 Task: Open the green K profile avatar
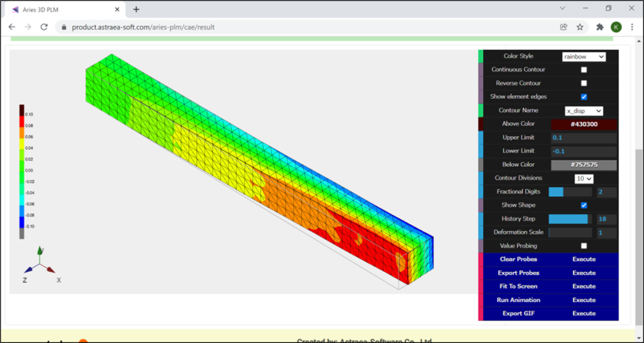[x=616, y=27]
